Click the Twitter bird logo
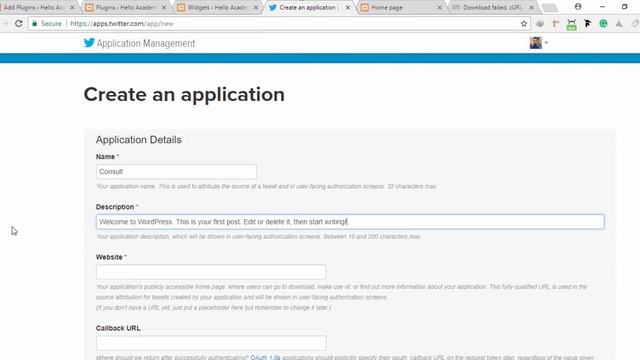This screenshot has width=640, height=360. (89, 42)
